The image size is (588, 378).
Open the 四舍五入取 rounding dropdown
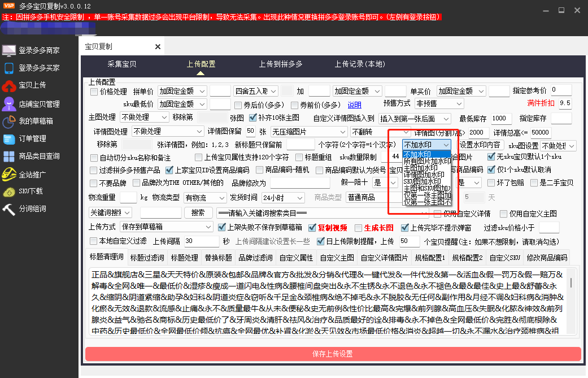click(x=256, y=91)
